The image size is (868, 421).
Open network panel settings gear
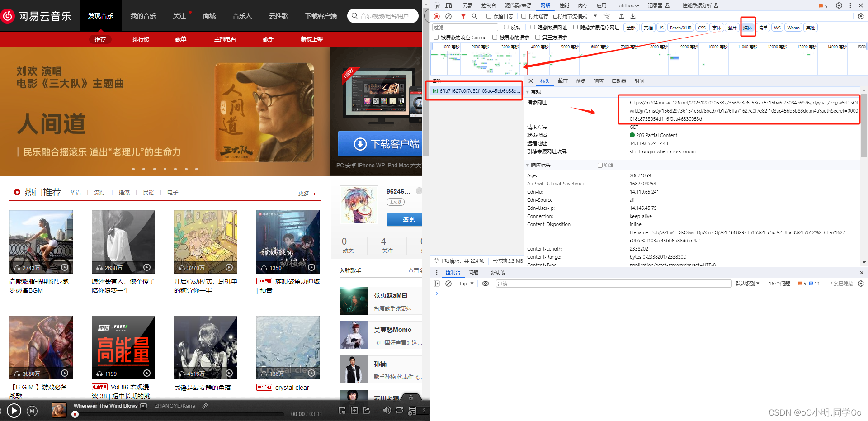coord(861,16)
